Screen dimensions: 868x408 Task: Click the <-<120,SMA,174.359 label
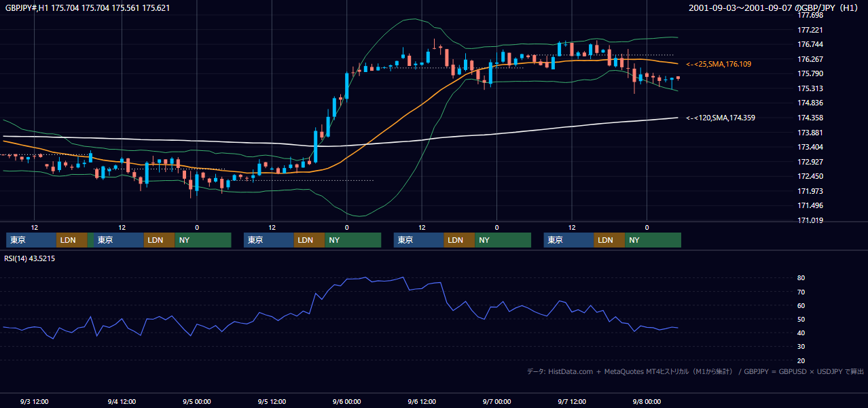point(721,118)
